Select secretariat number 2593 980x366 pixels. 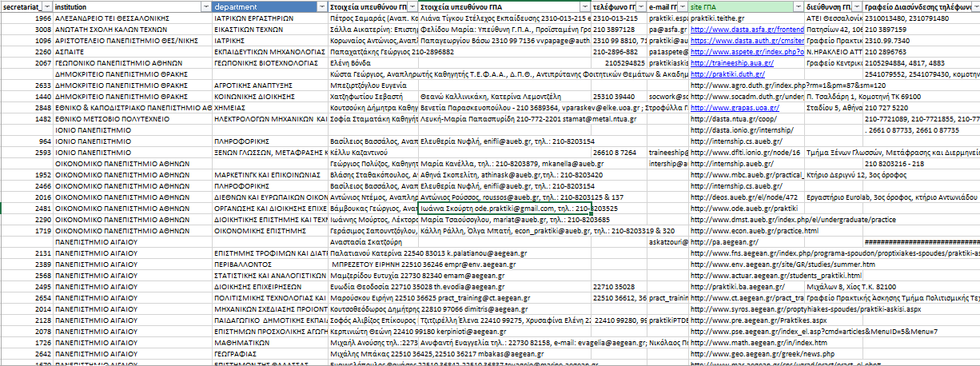pos(27,151)
